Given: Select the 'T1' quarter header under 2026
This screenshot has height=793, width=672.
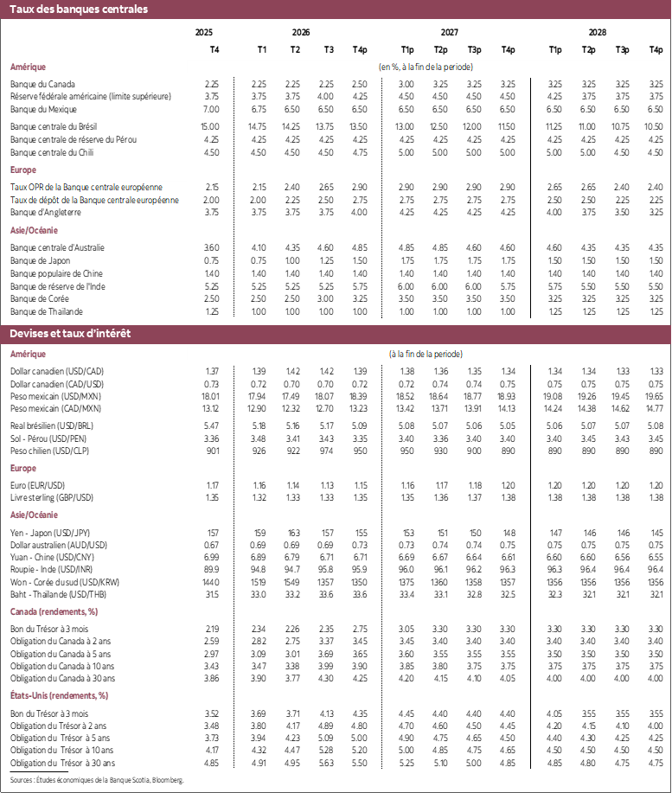Looking at the screenshot, I should (x=261, y=49).
